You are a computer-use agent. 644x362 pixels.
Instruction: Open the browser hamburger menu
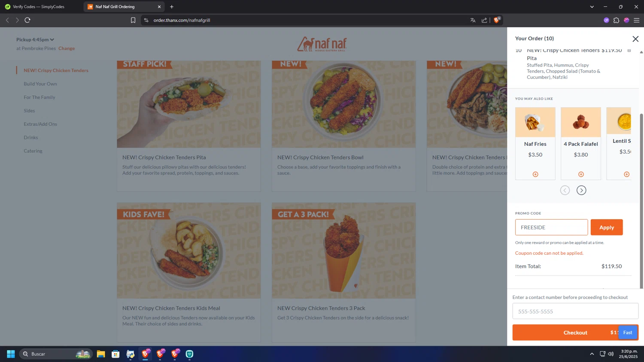point(637,20)
